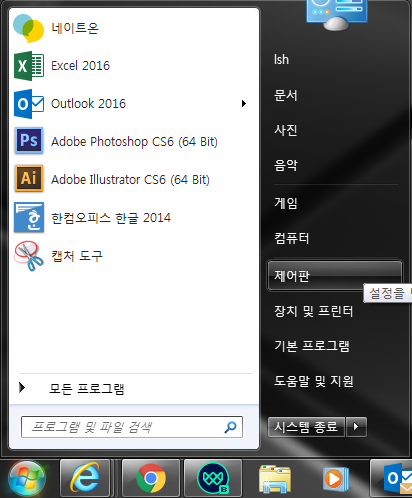Select the 캡처 도구 entry text
The width and height of the screenshot is (412, 498).
pyautogui.click(x=77, y=256)
